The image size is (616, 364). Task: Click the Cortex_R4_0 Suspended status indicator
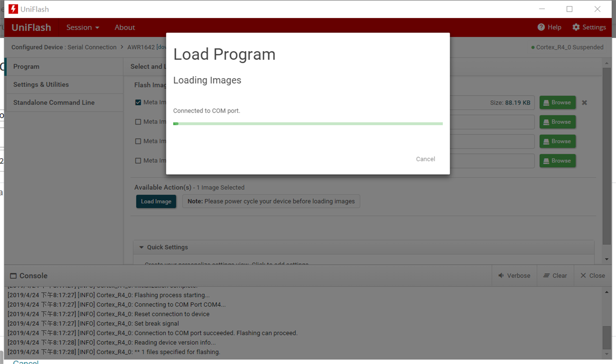click(x=567, y=47)
